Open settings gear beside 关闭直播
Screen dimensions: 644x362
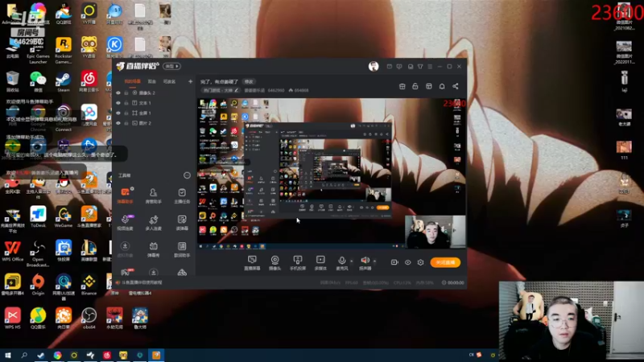420,262
